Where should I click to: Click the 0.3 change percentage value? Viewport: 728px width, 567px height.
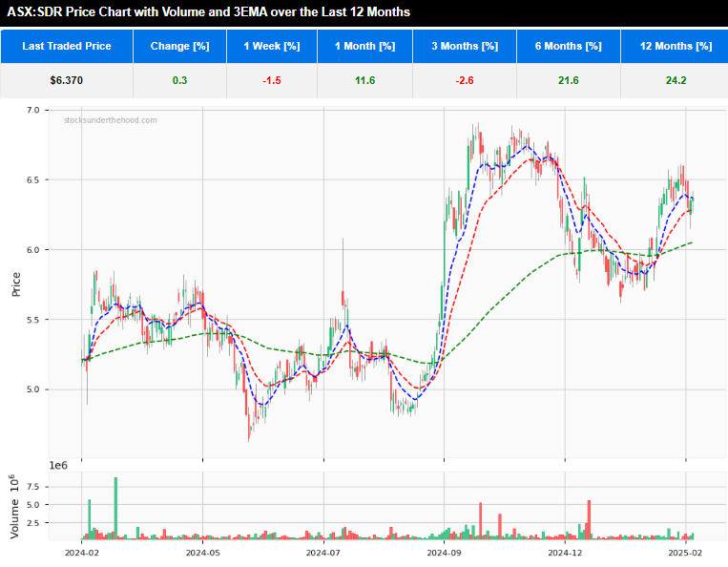point(179,80)
